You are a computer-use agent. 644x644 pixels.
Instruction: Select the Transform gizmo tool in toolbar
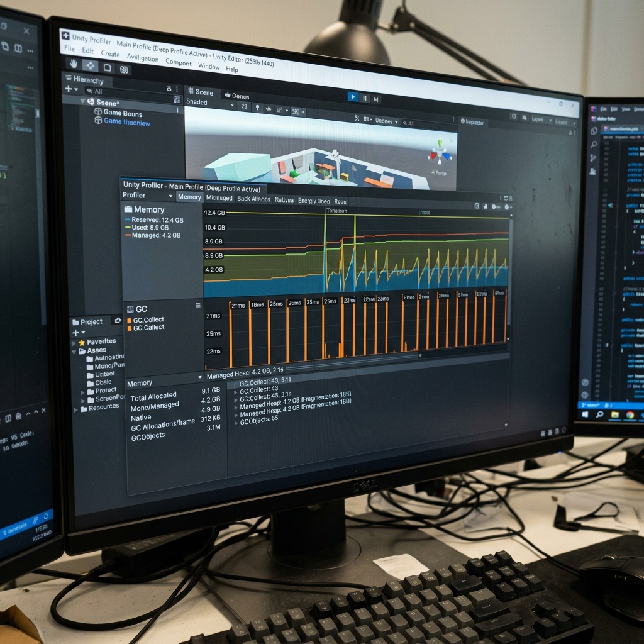click(x=124, y=69)
